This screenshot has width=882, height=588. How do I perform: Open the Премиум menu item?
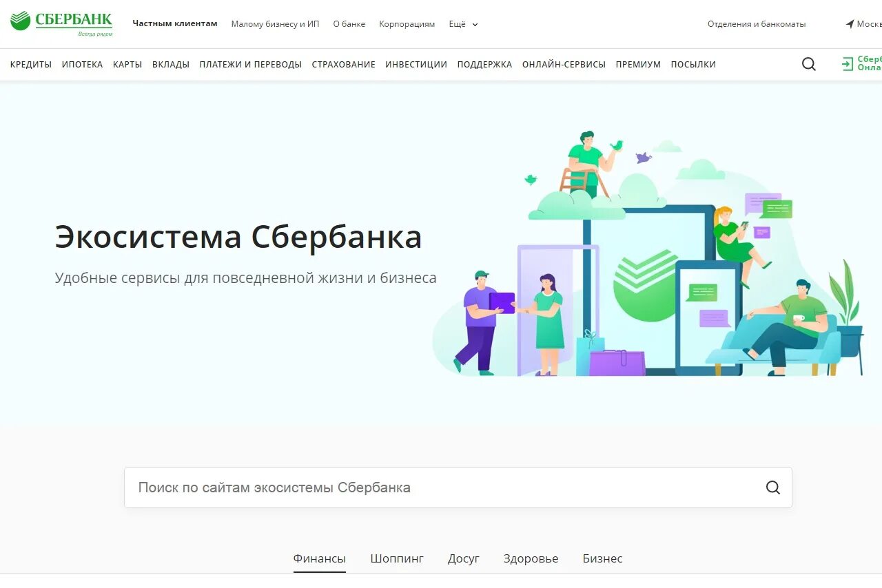tap(638, 64)
